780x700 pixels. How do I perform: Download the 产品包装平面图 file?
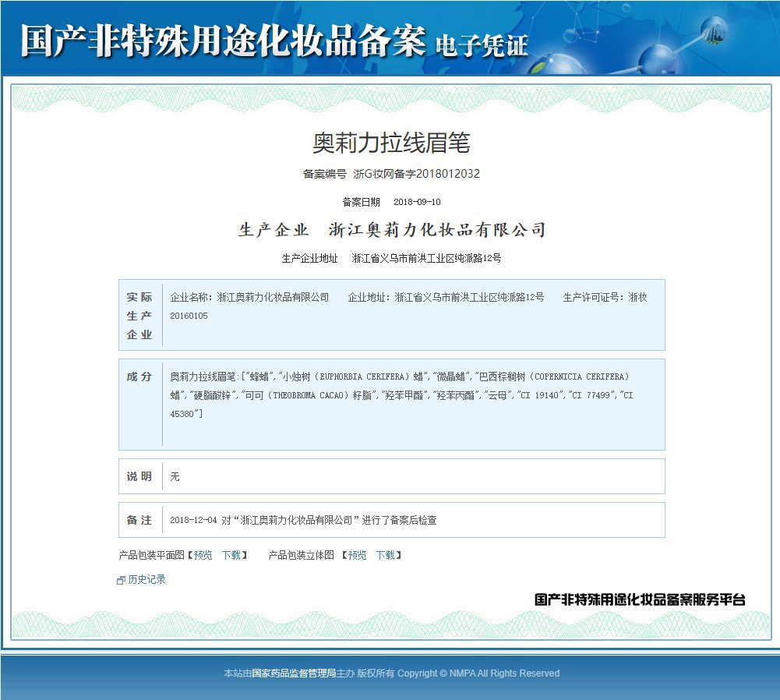coord(231,555)
